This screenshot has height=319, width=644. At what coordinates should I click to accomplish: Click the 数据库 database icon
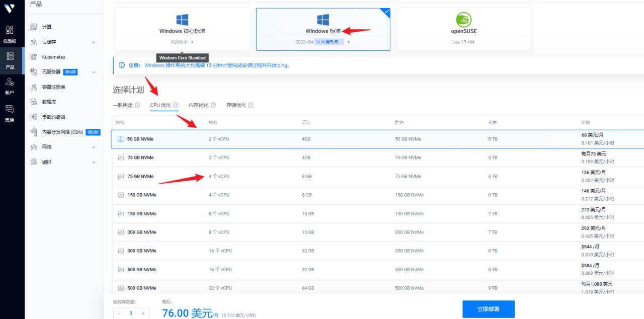click(34, 102)
